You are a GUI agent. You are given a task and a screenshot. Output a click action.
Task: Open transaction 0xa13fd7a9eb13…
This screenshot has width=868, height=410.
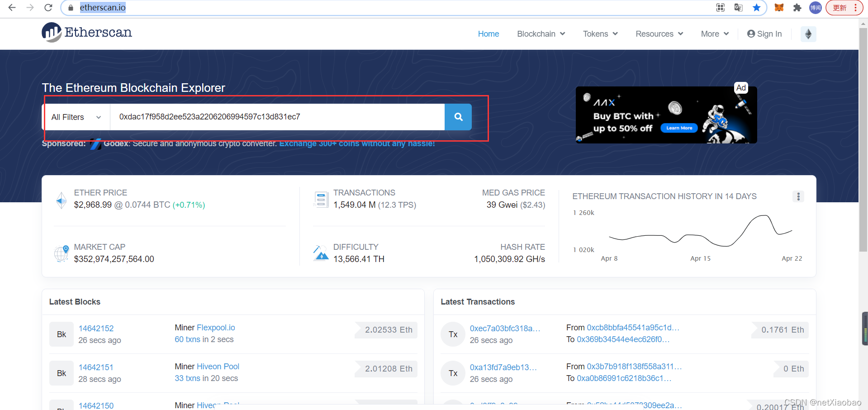503,367
